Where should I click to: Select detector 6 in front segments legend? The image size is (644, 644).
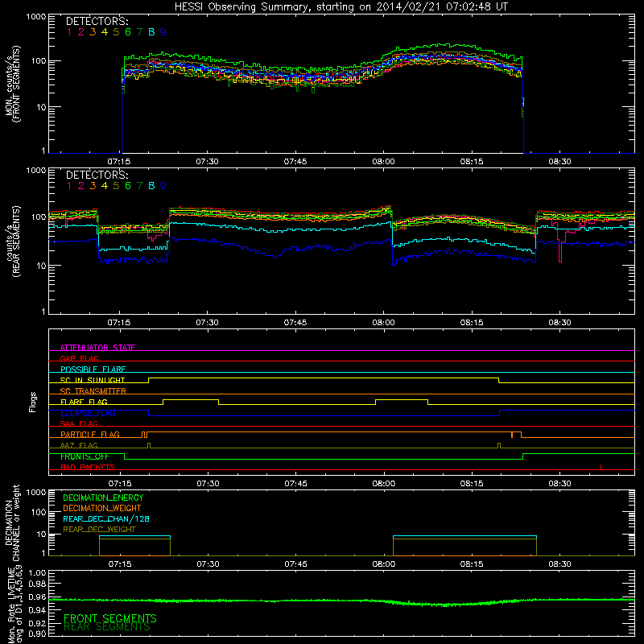tap(128, 32)
